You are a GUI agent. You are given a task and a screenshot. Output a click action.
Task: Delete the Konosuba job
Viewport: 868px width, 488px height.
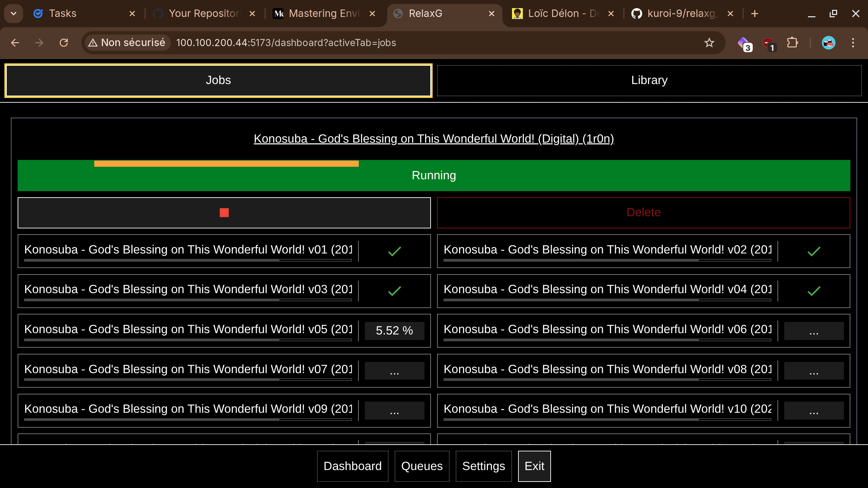coord(643,212)
